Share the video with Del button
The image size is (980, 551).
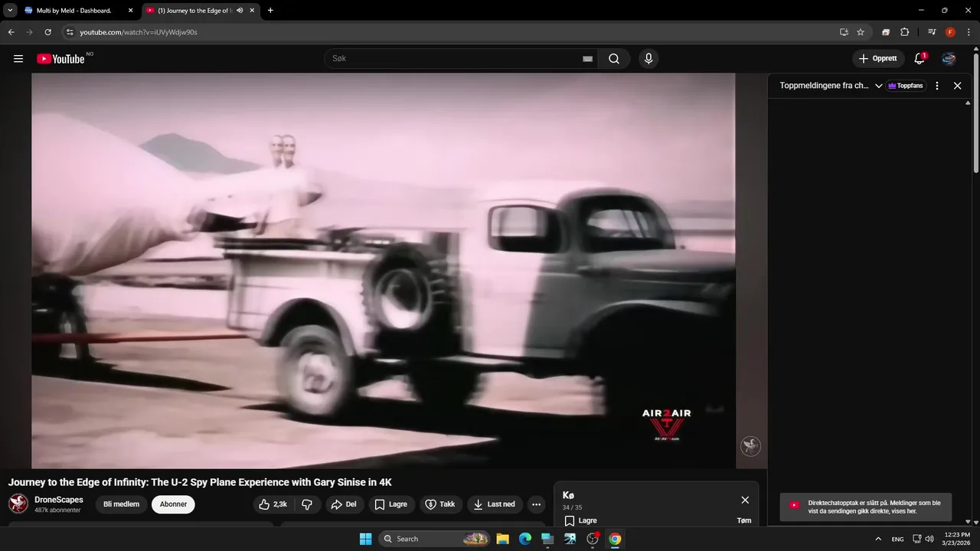(x=344, y=504)
